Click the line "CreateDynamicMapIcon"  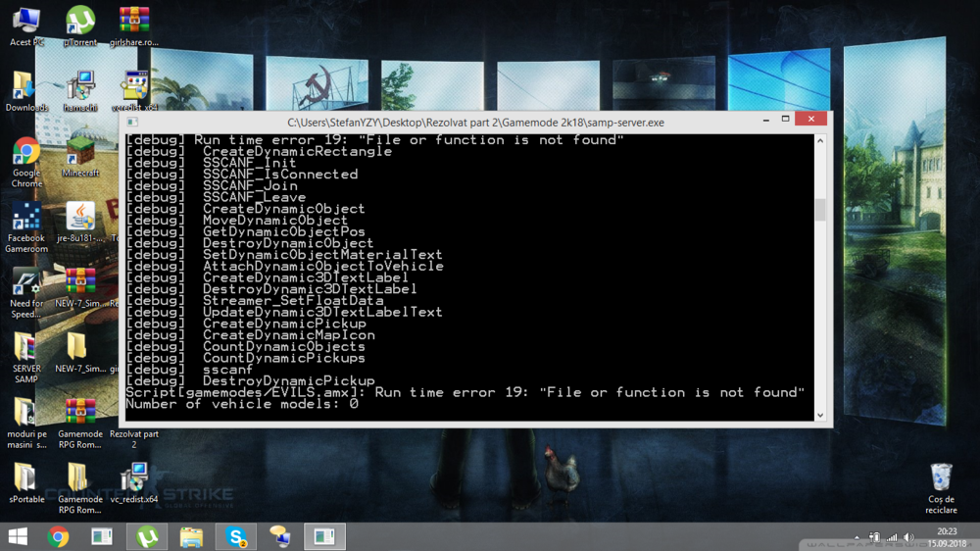[289, 335]
